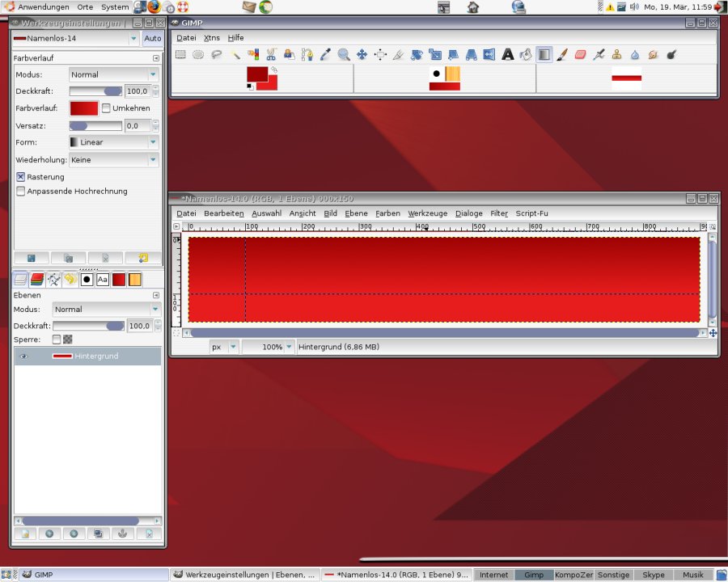Click the dark red foreground color swatch
The width and height of the screenshot is (728, 582).
(256, 74)
